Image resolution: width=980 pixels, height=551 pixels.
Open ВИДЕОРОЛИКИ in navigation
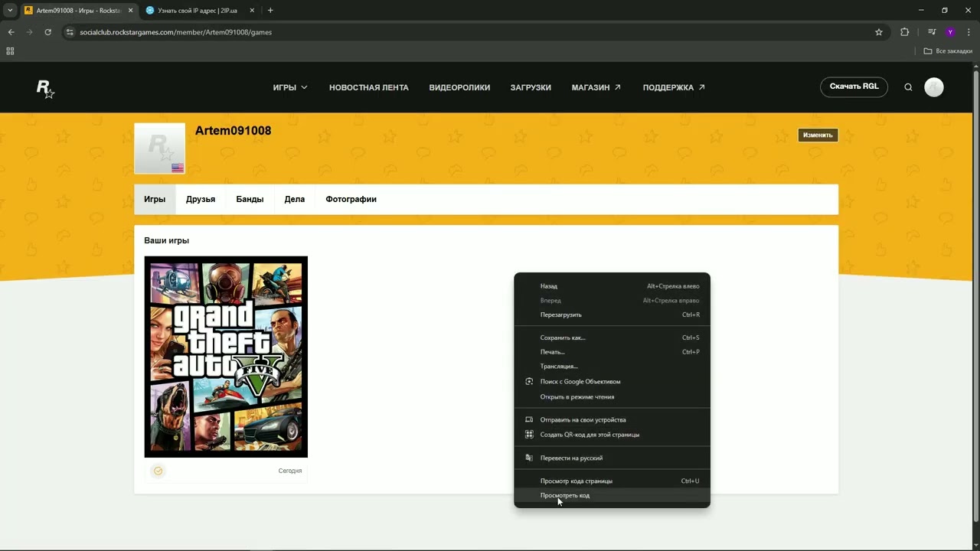459,87
